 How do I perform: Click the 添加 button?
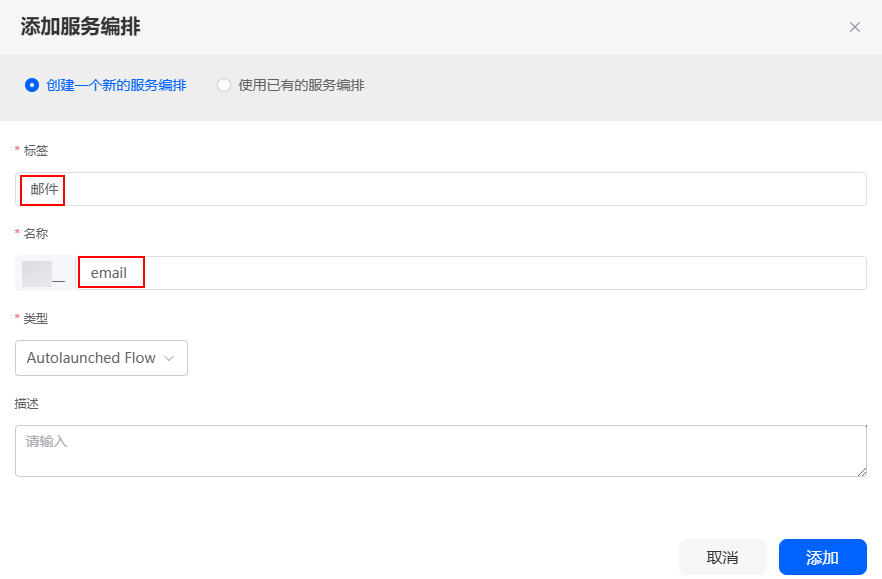point(822,557)
